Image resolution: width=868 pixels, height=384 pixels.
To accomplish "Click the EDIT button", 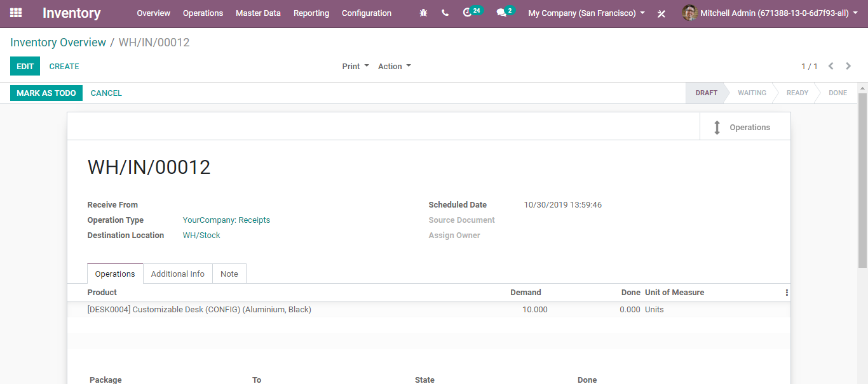I will pyautogui.click(x=25, y=66).
